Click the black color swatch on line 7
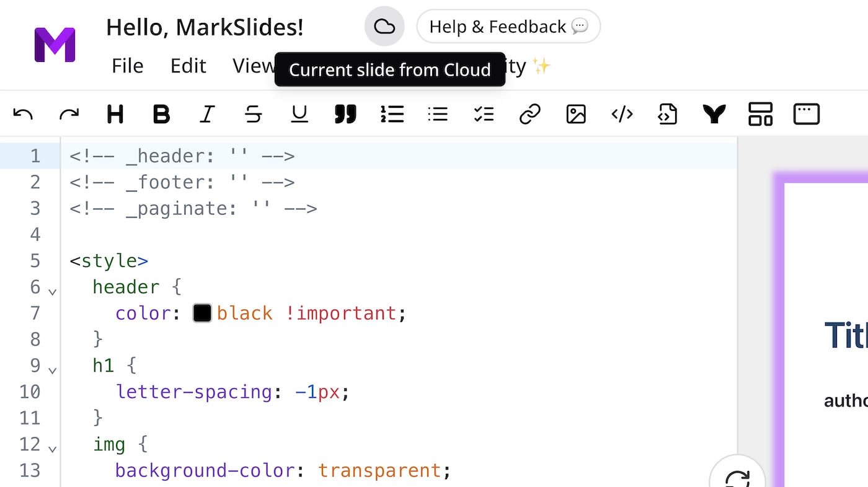 pyautogui.click(x=202, y=313)
